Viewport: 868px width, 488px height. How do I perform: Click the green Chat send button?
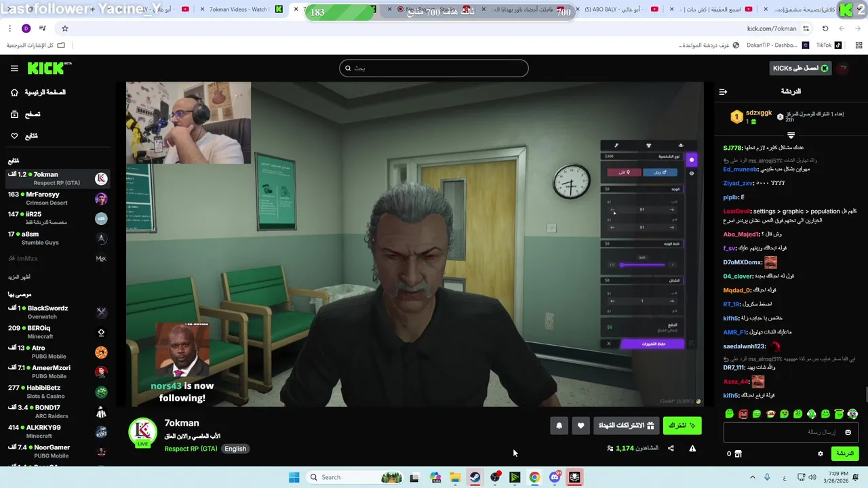pyautogui.click(x=844, y=453)
